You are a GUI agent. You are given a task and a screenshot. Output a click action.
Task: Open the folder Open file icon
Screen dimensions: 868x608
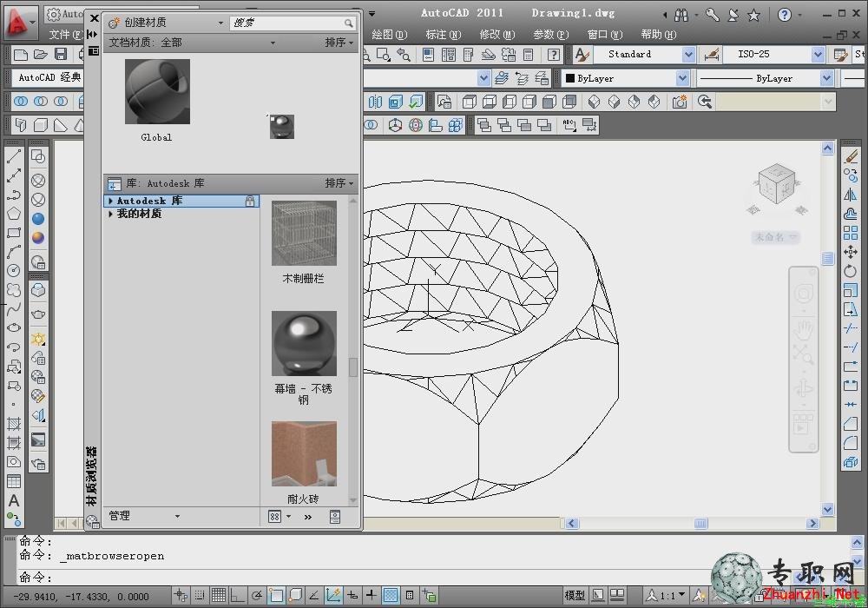coord(41,54)
